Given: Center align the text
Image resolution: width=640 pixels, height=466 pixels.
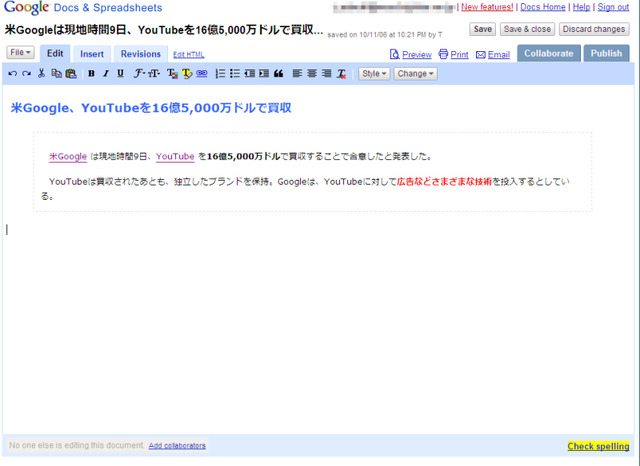Looking at the screenshot, I should [x=312, y=73].
